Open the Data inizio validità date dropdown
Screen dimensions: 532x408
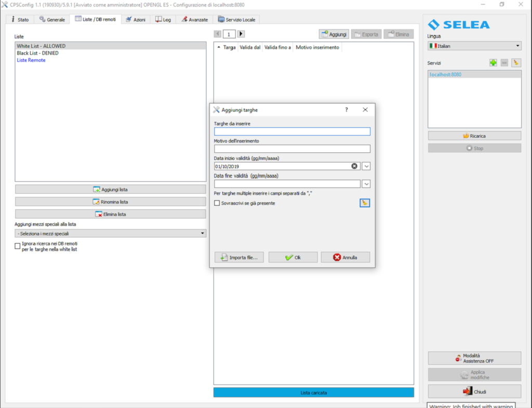point(366,166)
